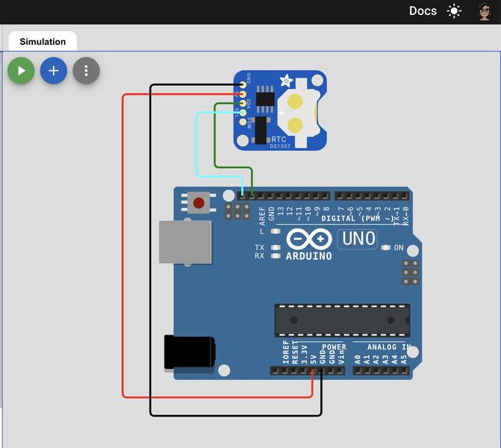
Task: Click the SDA pin on the RTC module
Action: tap(243, 103)
